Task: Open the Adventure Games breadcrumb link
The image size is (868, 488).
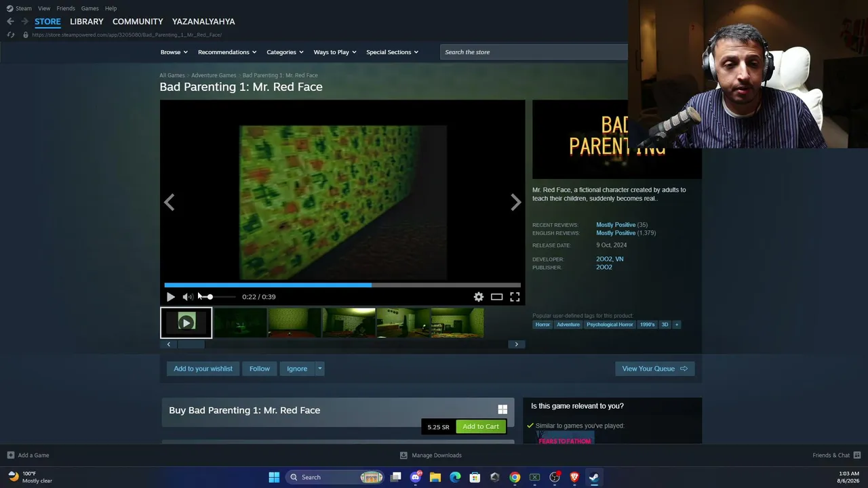Action: coord(214,75)
